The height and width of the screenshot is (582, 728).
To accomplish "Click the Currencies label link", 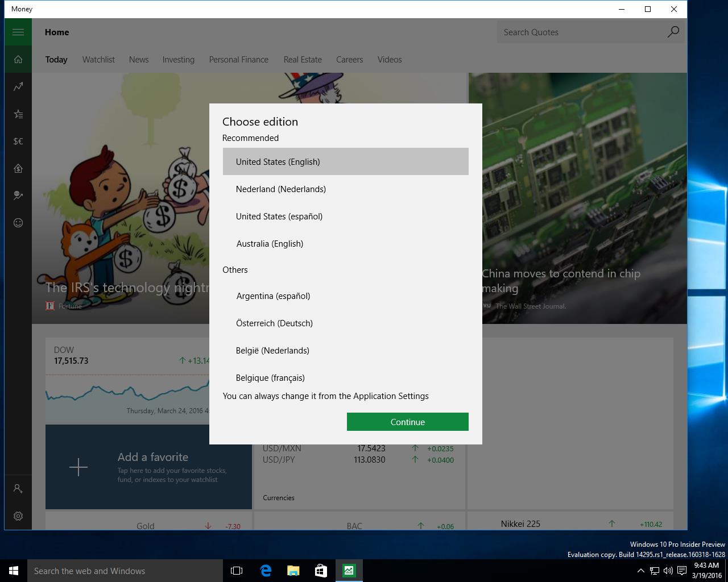I will [279, 497].
